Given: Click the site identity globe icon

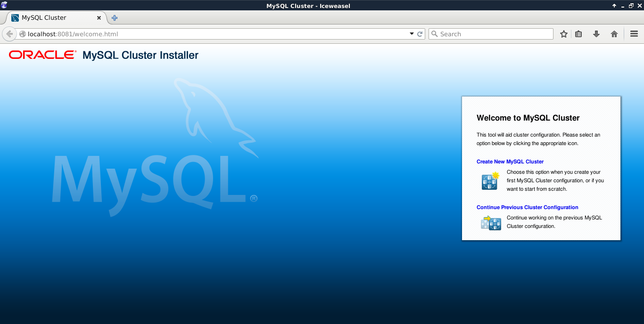Looking at the screenshot, I should (22, 34).
